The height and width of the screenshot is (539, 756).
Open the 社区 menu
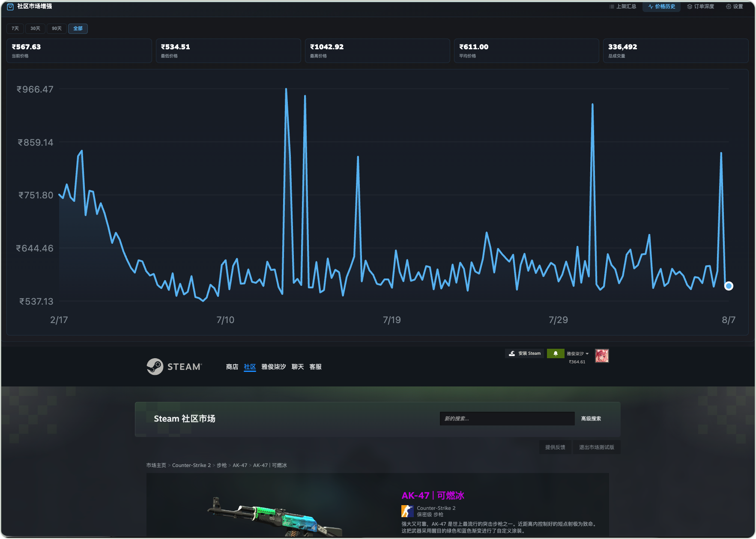click(x=250, y=367)
